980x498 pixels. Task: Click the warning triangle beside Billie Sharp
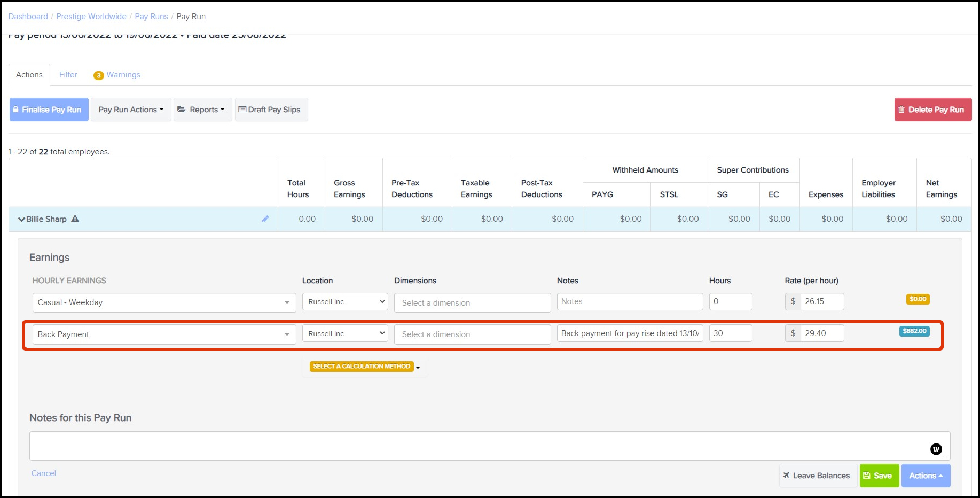[75, 219]
